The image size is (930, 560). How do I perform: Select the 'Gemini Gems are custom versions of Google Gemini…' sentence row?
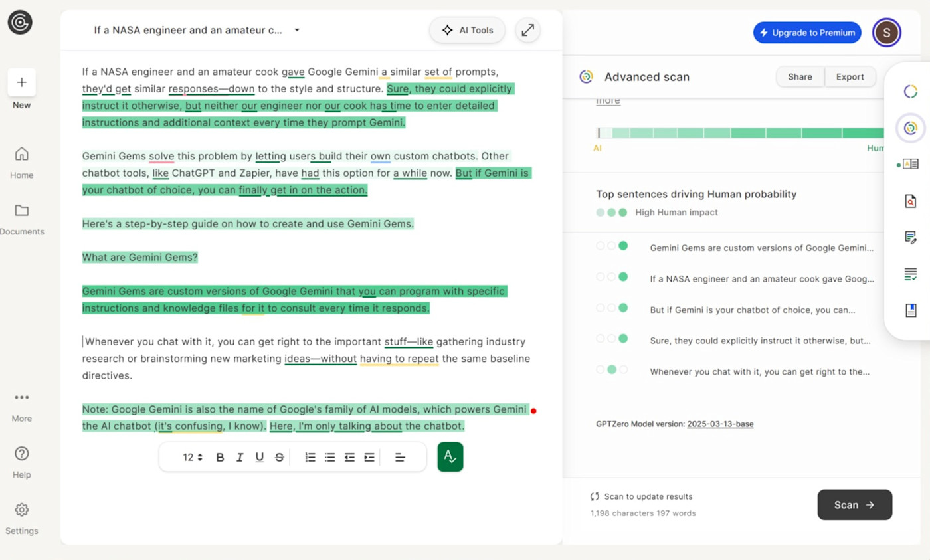click(735, 248)
